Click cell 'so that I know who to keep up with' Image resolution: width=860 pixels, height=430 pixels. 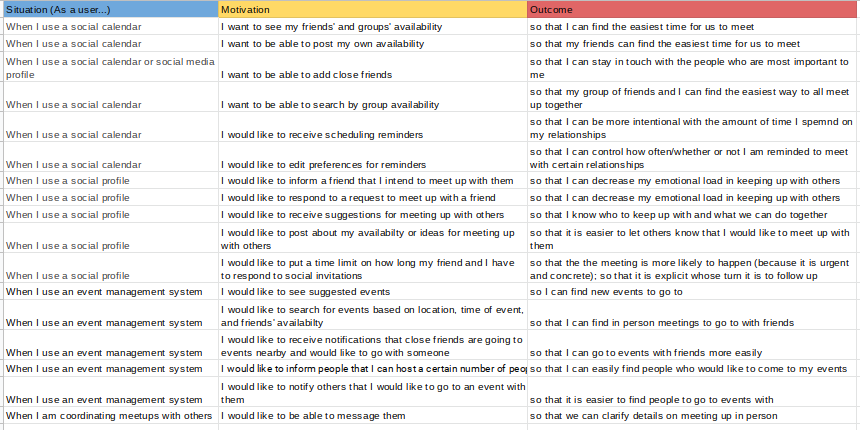(x=693, y=214)
